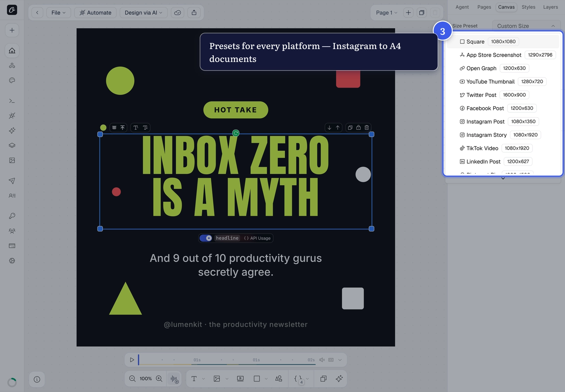
Task: Zoom out the canvas
Action: click(132, 379)
